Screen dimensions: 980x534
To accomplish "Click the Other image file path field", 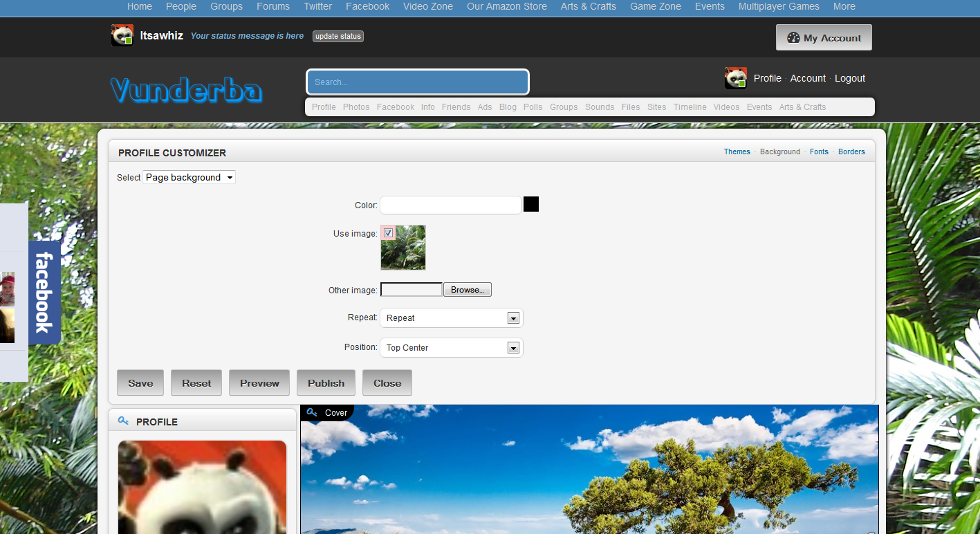I will click(412, 290).
